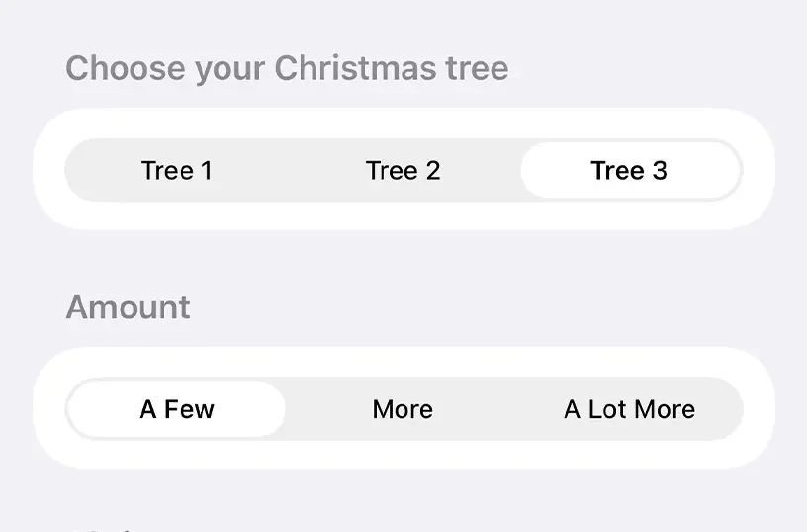Pick the A Lot More option

pyautogui.click(x=629, y=409)
